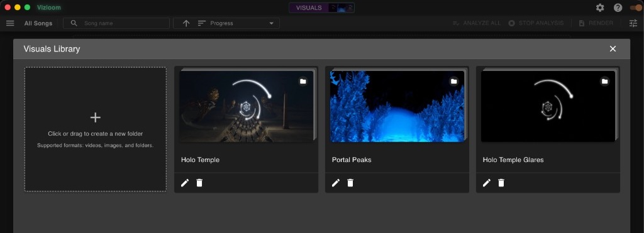Open the help question mark icon

click(618, 8)
